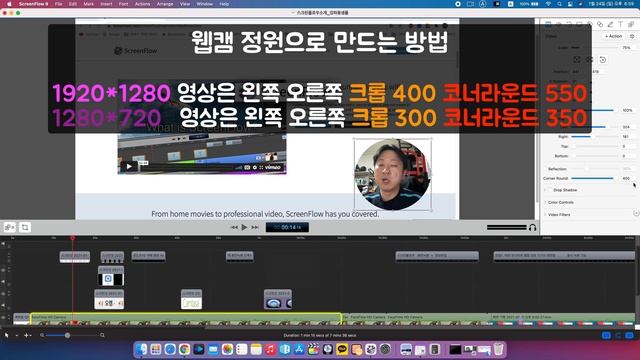This screenshot has height=360, width=640.
Task: Click the rewind button under canvas
Action: coord(234,227)
